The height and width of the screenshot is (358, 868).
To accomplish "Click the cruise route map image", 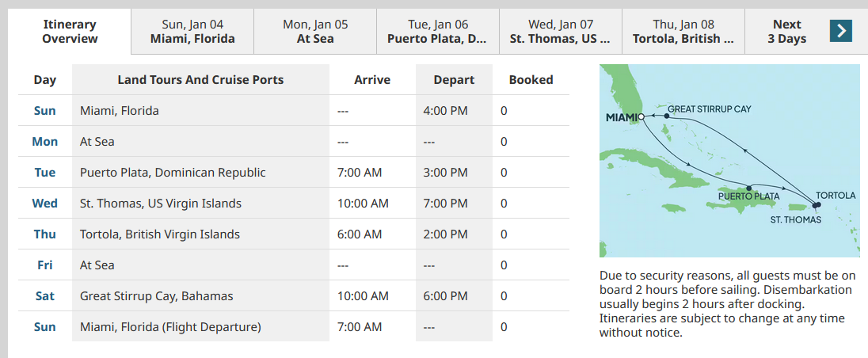I will (x=729, y=161).
